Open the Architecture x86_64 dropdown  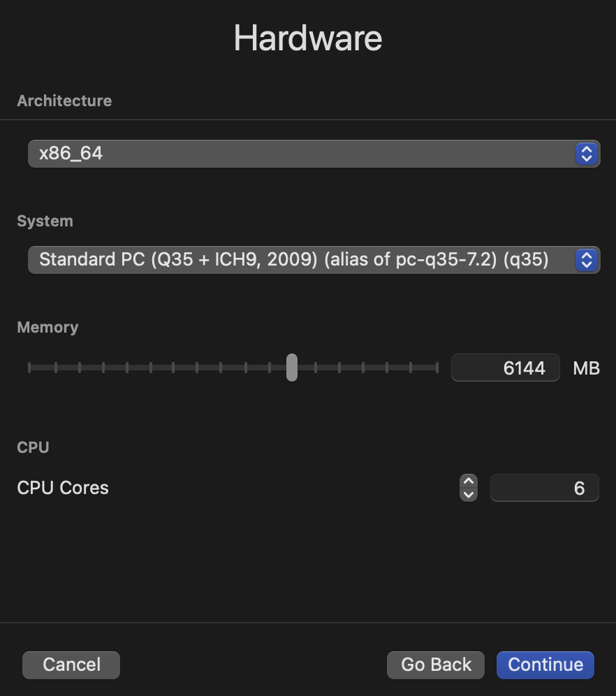coord(314,154)
